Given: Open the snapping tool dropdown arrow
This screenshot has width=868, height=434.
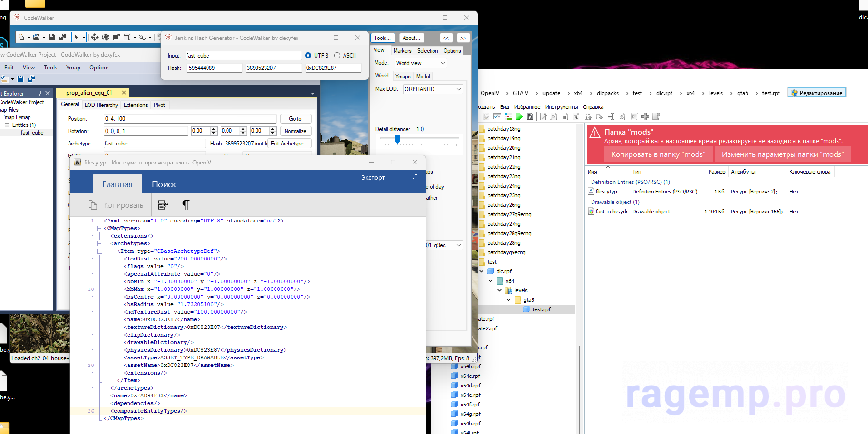Looking at the screenshot, I should pyautogui.click(x=150, y=37).
